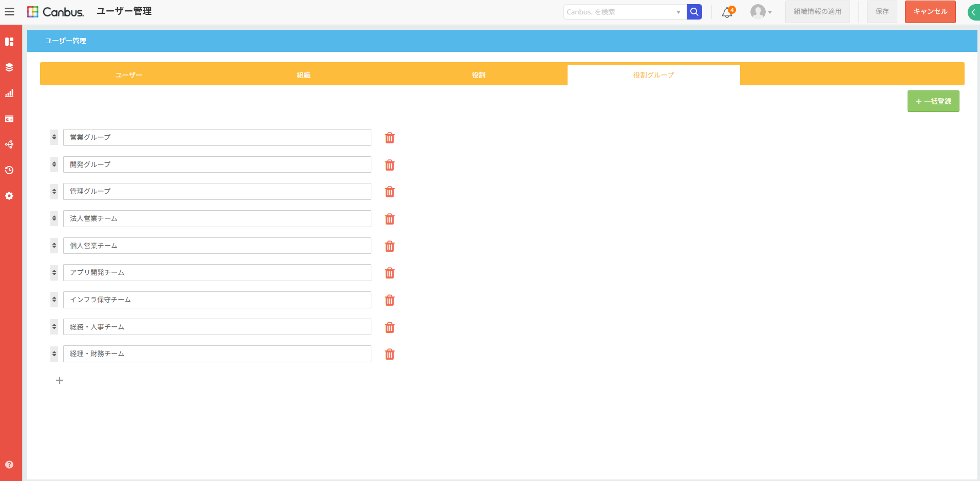This screenshot has width=980, height=481.
Task: Open the history clock sidebar icon
Action: 9,170
